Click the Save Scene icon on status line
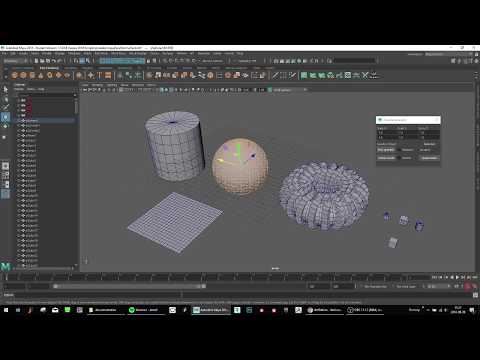Image resolution: width=480 pixels, height=360 pixels. coord(48,61)
